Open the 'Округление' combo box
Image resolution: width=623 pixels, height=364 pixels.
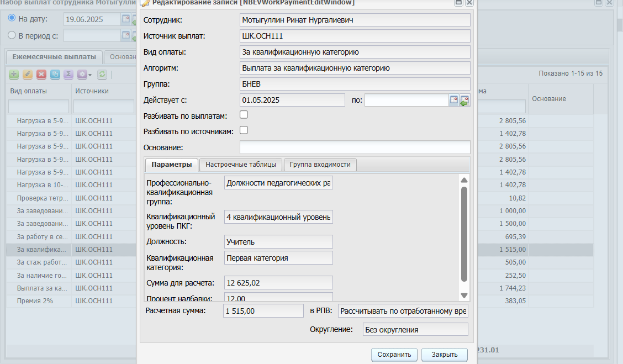[x=415, y=329]
